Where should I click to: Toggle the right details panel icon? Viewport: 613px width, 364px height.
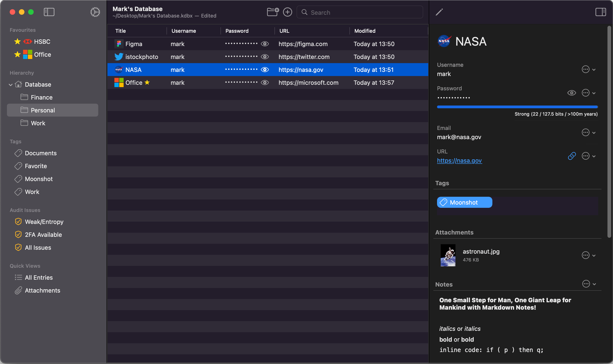coord(601,12)
